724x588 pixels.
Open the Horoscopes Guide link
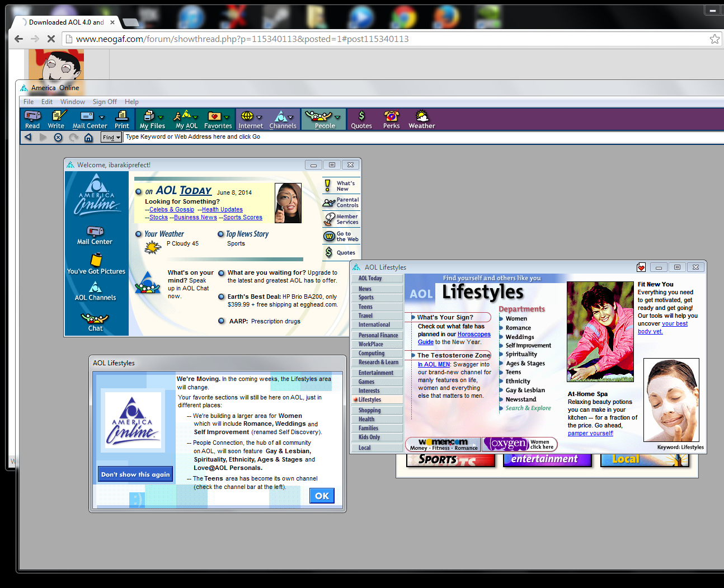(454, 338)
